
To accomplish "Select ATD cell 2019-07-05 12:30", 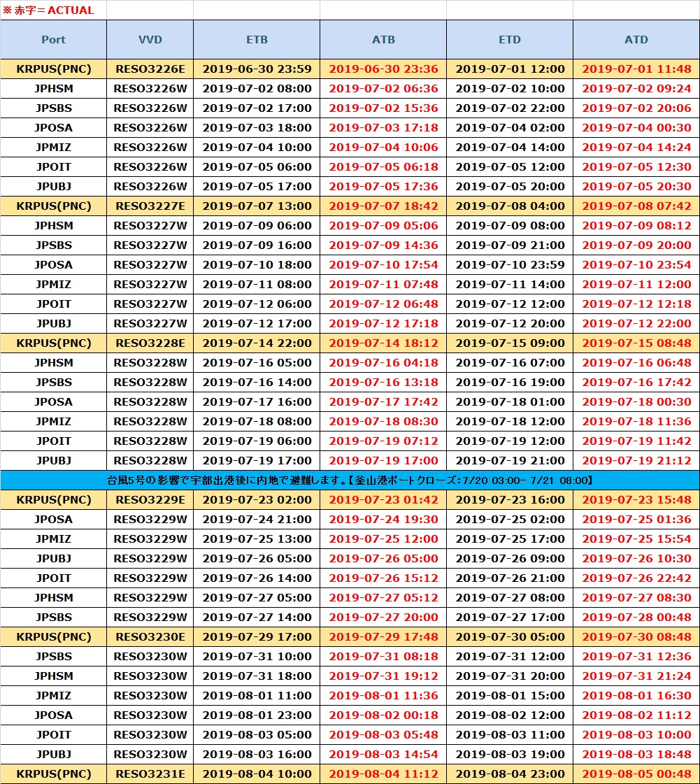I will (x=636, y=166).
